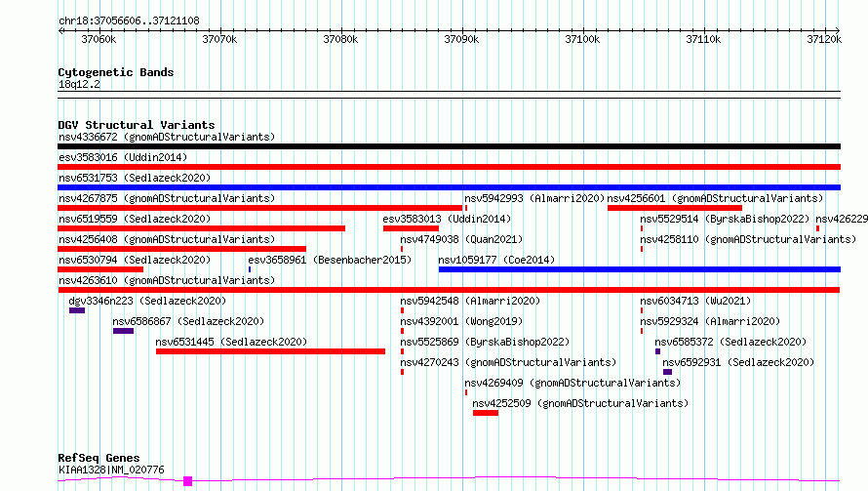Click the 18q12.2 cytogenetic band label
The height and width of the screenshot is (491, 868).
coord(79,84)
